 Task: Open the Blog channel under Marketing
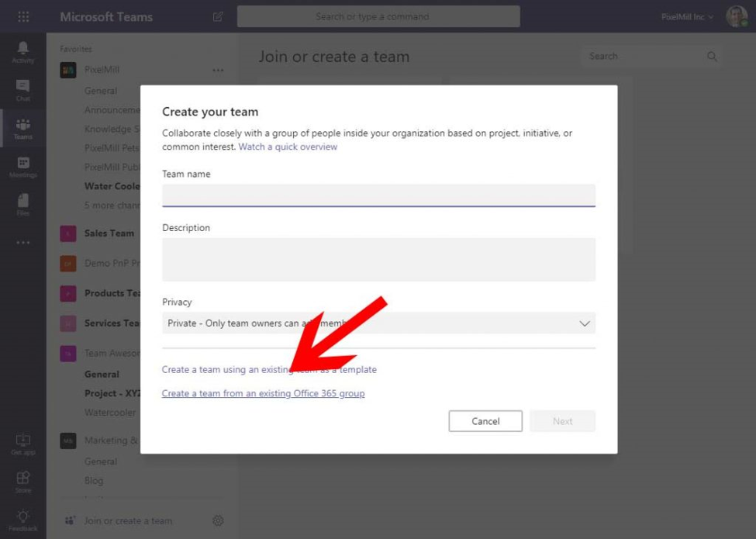pos(94,481)
